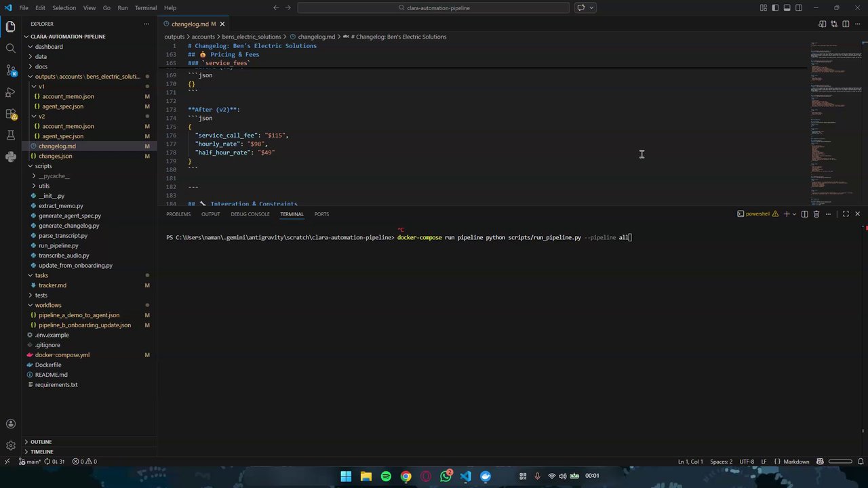868x488 pixels.
Task: Collapse the dashboard folder
Action: 90,47
